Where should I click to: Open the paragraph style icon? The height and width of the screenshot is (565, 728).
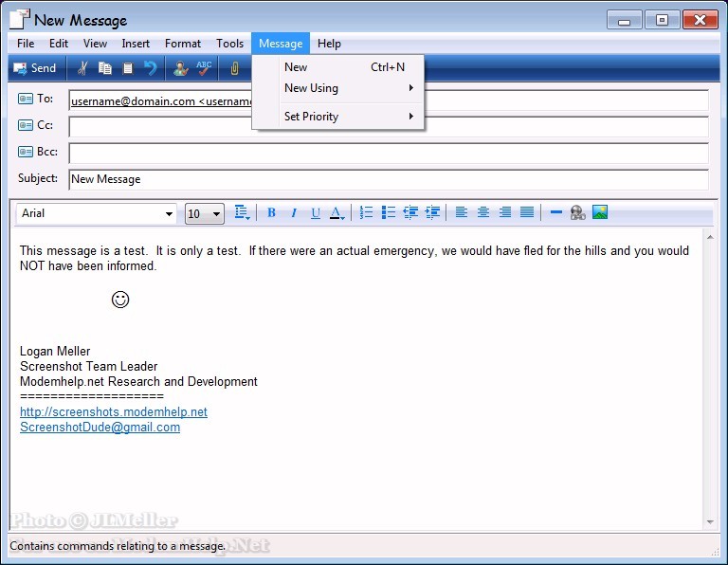click(242, 212)
